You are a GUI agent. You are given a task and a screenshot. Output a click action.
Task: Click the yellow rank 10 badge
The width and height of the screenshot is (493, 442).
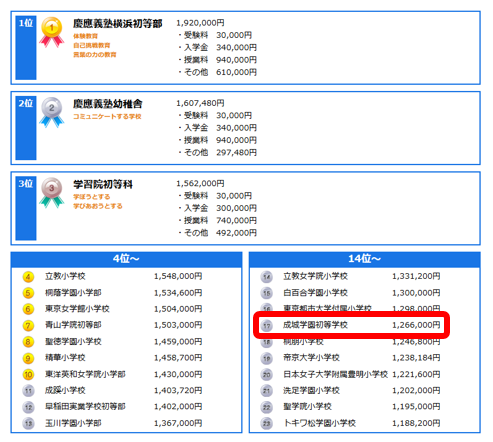(28, 374)
